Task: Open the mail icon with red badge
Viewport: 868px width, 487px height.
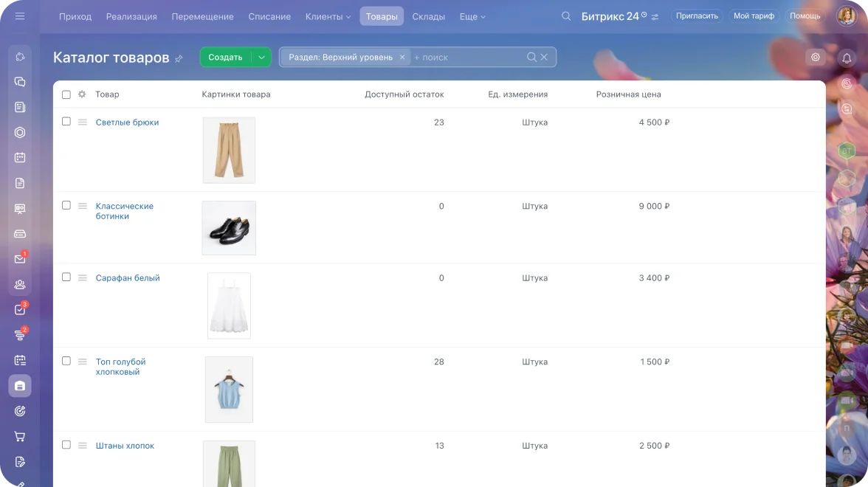Action: click(x=20, y=258)
